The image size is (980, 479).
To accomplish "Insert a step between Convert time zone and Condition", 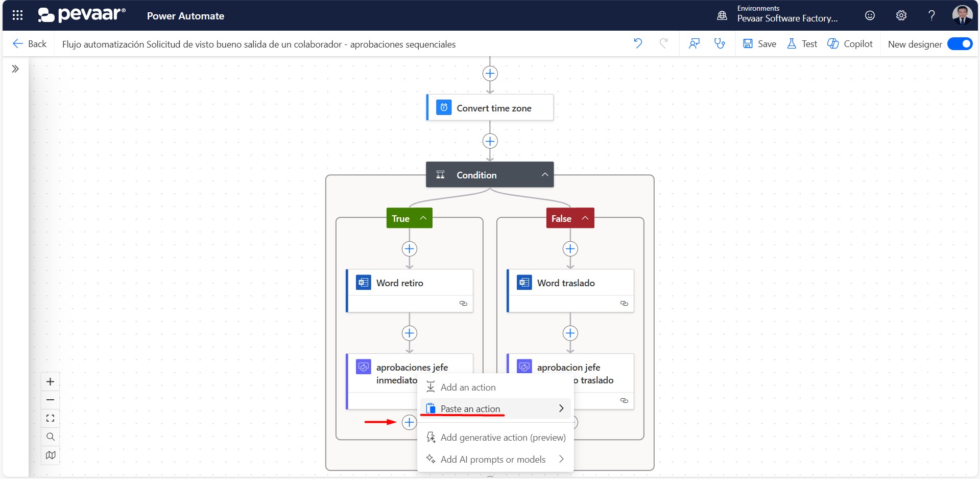I will click(490, 141).
